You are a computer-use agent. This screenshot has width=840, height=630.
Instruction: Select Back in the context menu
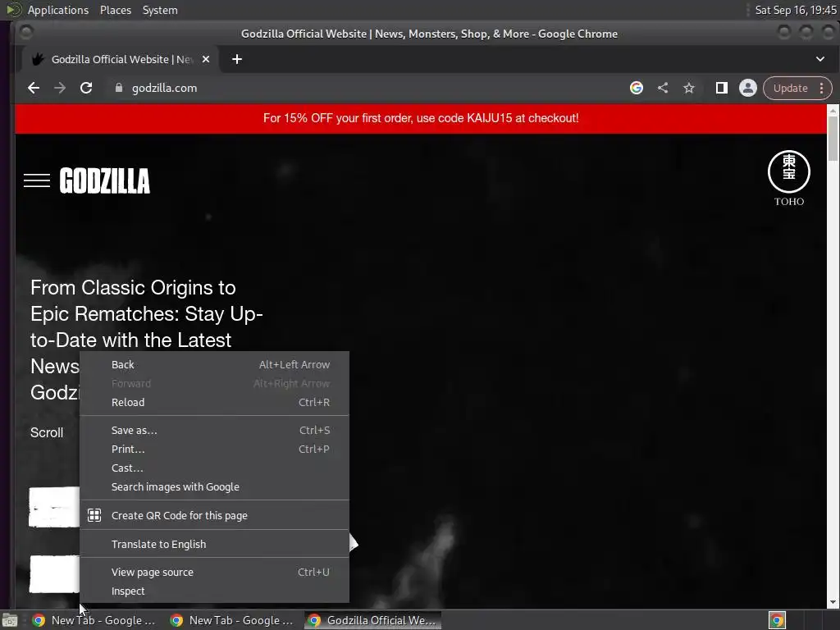click(x=214, y=365)
